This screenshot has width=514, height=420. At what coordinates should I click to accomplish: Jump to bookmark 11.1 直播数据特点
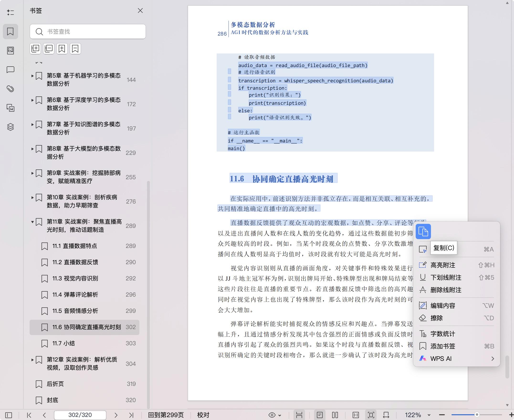click(84, 246)
